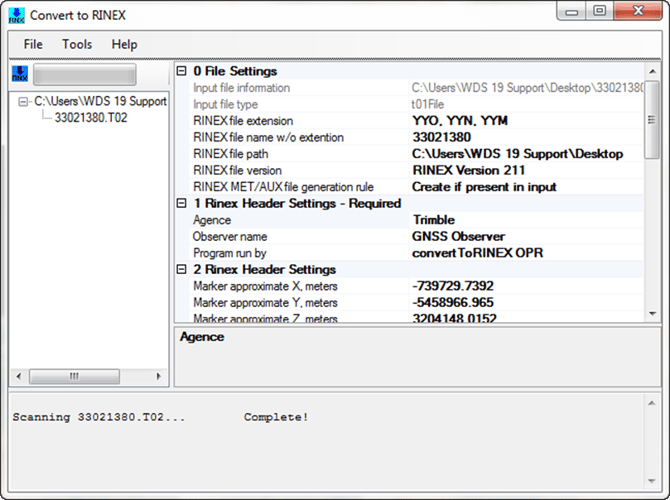Collapse the C:\Users\WDS 19 Support tree node
The height and width of the screenshot is (500, 670).
pyautogui.click(x=24, y=101)
